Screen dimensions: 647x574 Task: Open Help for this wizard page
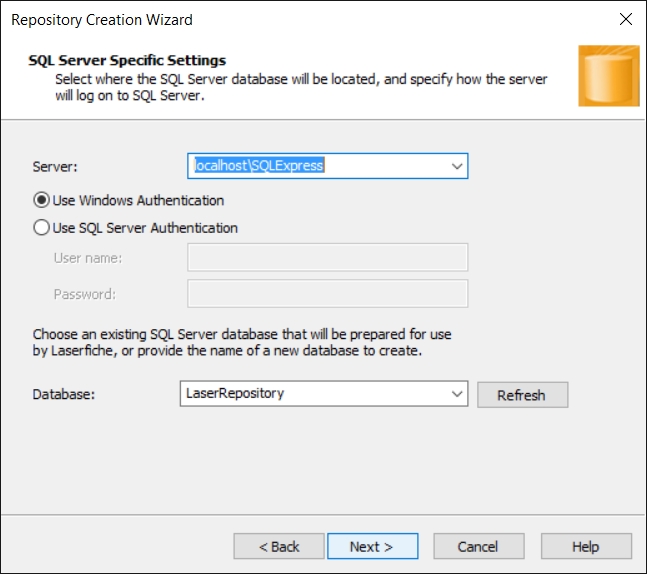tap(586, 546)
